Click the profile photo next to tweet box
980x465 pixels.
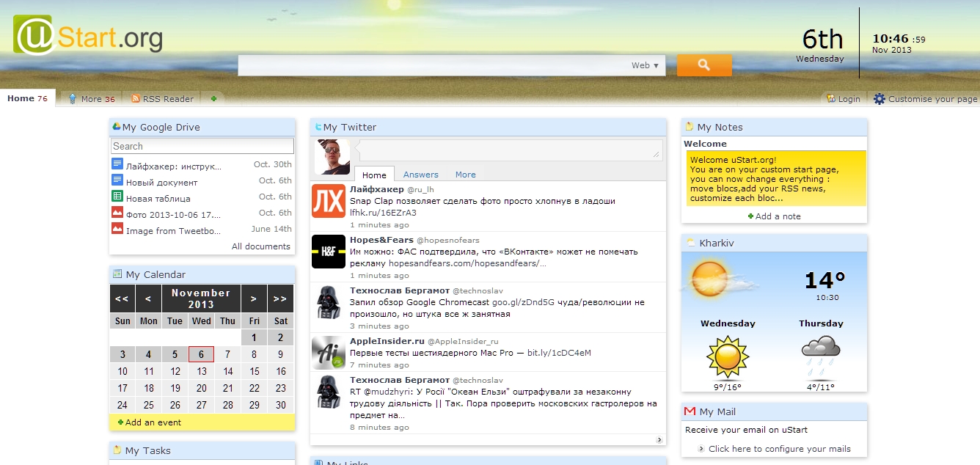(x=332, y=157)
